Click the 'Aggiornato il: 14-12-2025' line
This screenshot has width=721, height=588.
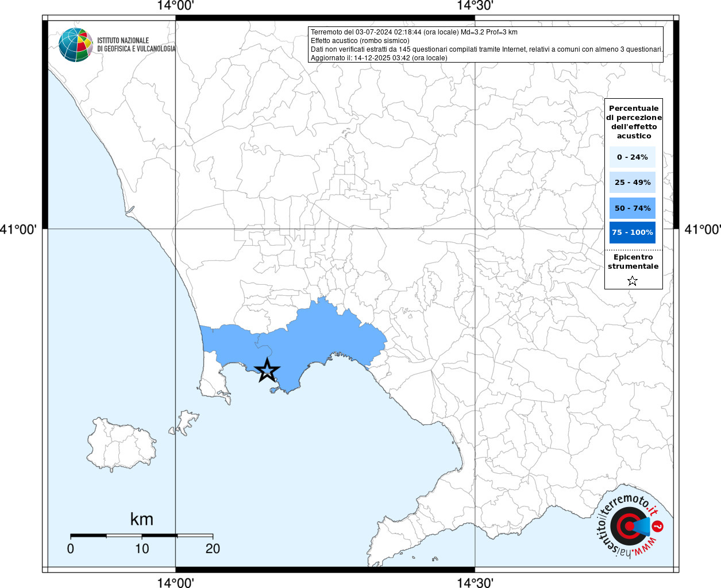(x=379, y=58)
